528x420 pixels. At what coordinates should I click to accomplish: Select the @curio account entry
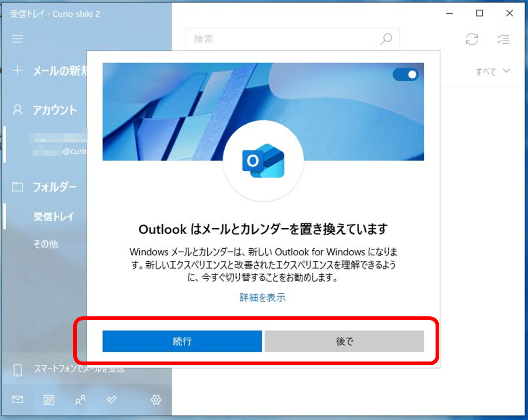[46, 145]
